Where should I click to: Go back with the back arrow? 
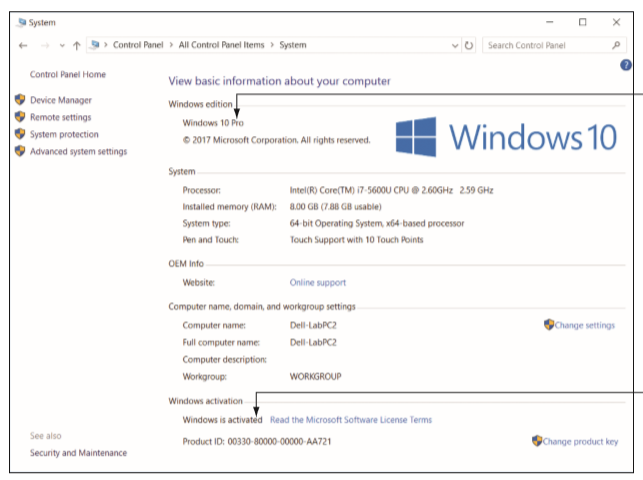(23, 45)
